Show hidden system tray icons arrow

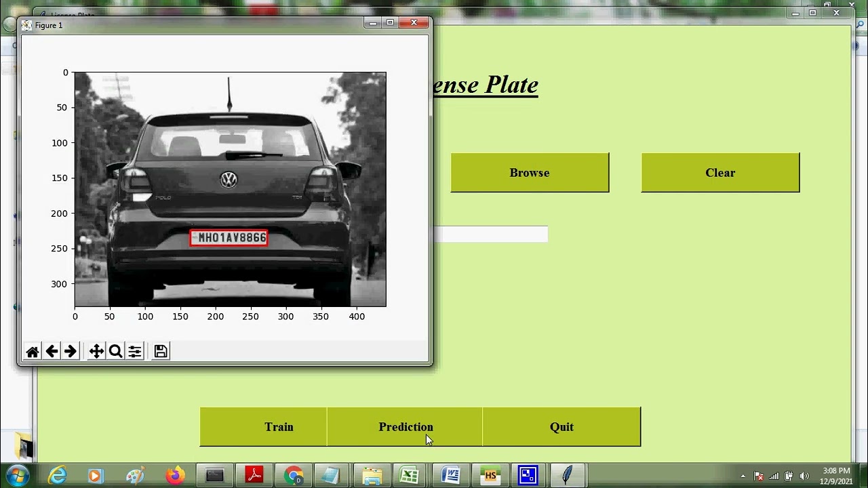(x=743, y=476)
